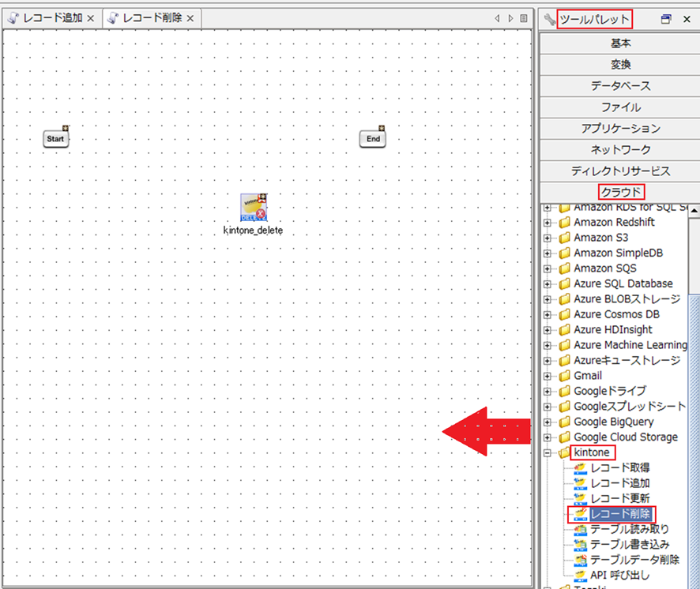Click the Google BigQuery folder icon
This screenshot has width=700, height=589.
pyautogui.click(x=565, y=422)
